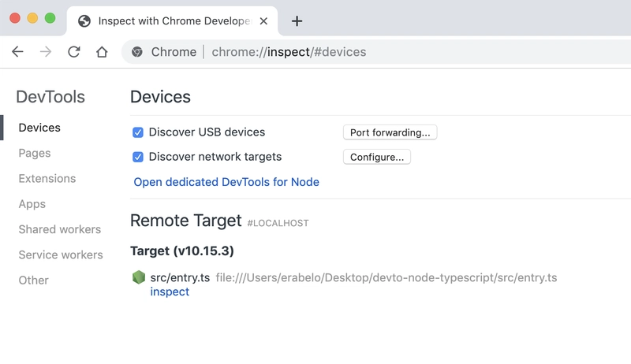Viewport: 631px width, 364px height.
Task: Minimize window with yellow traffic light button
Action: click(x=32, y=18)
